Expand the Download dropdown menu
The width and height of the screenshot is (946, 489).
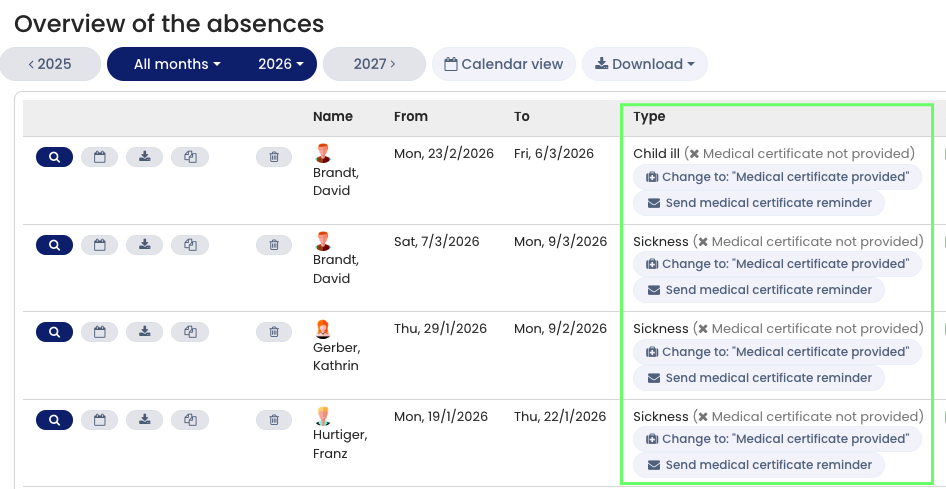[644, 64]
